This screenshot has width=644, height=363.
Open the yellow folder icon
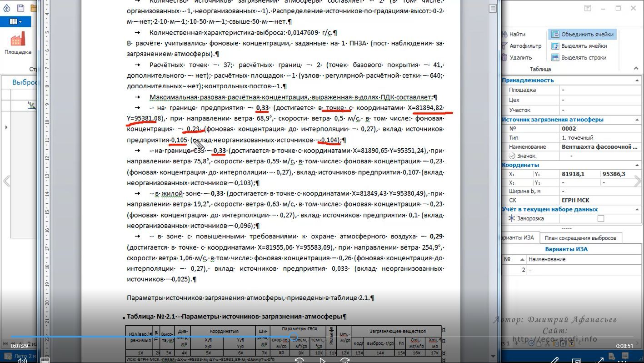pos(33,8)
